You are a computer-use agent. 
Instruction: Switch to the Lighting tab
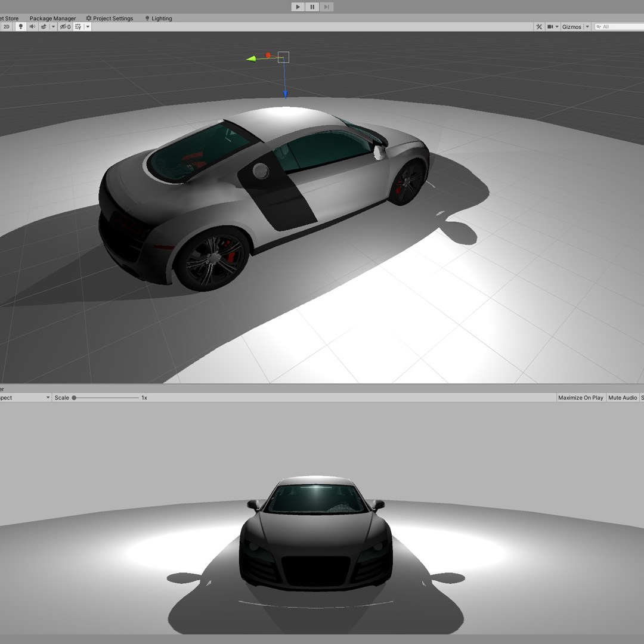(x=159, y=18)
